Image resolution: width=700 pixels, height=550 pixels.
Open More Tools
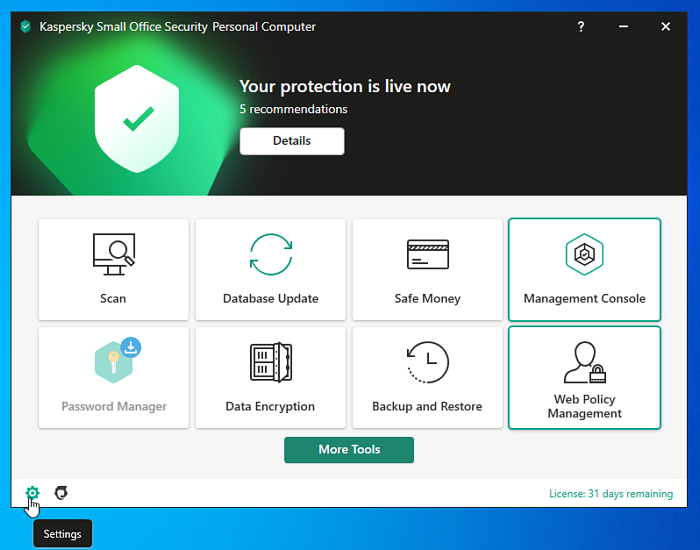point(349,450)
